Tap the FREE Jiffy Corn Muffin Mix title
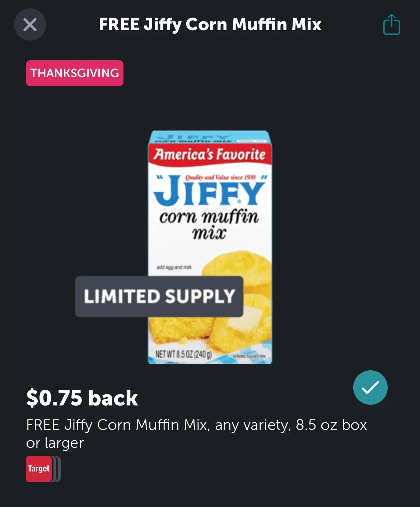The height and width of the screenshot is (507, 420). click(210, 24)
